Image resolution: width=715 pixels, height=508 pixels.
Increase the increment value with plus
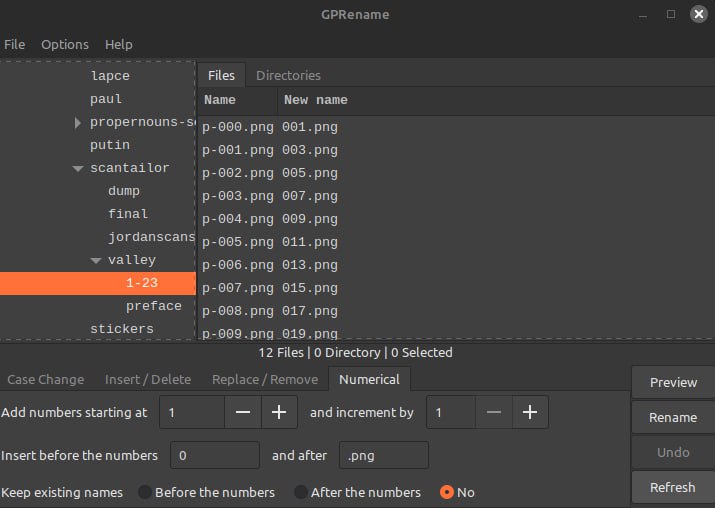[530, 412]
